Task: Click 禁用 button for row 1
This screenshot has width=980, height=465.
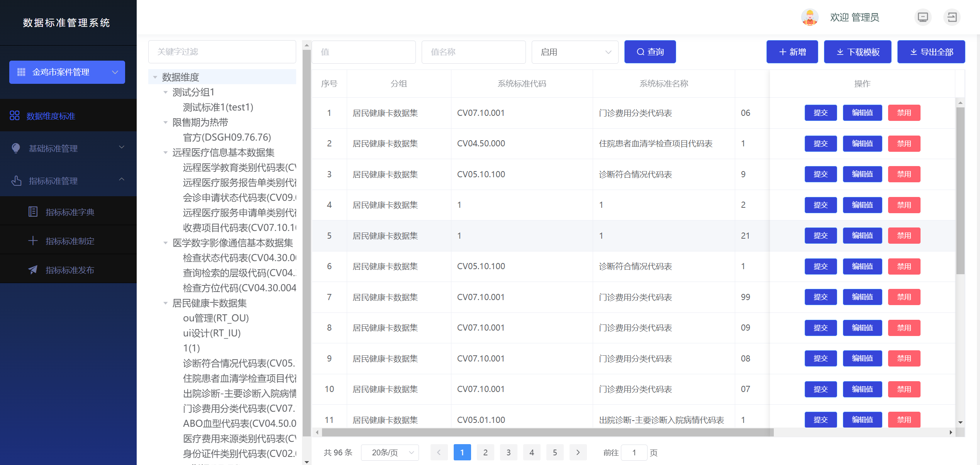Action: tap(904, 113)
